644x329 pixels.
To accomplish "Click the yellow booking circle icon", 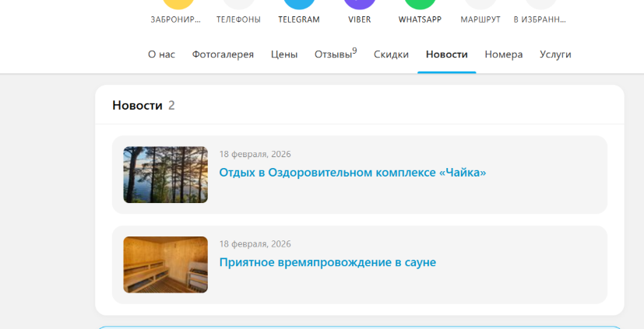I will coord(178,4).
